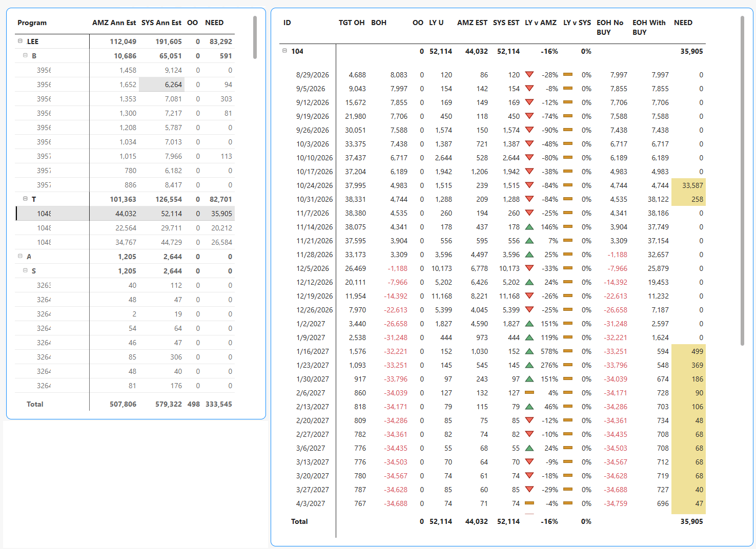
Task: Select the highlighted cell 6,264
Action: (161, 85)
